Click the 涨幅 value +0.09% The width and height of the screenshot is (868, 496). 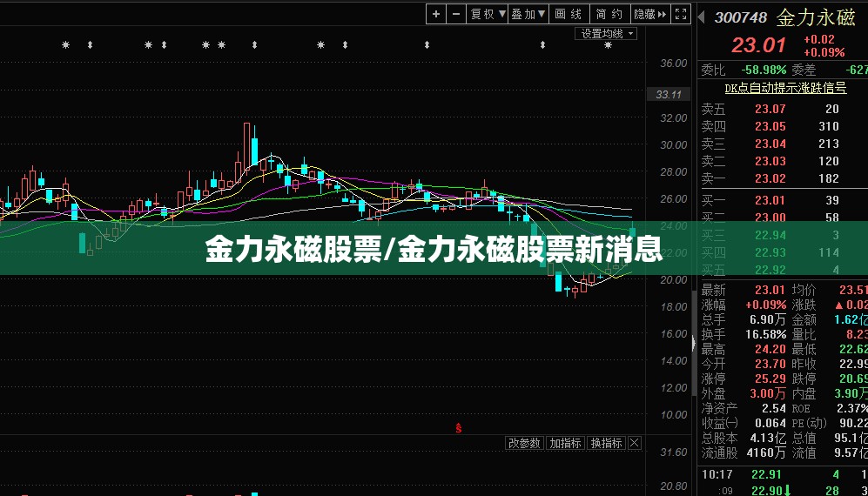pyautogui.click(x=765, y=305)
